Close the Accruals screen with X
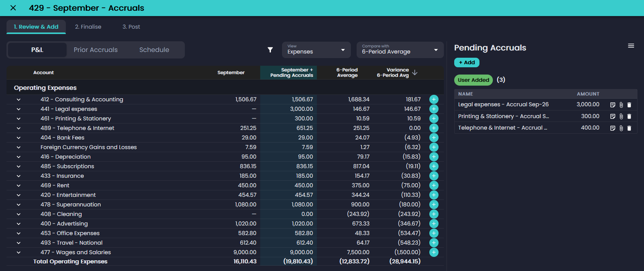This screenshot has width=644, height=271. tap(13, 8)
